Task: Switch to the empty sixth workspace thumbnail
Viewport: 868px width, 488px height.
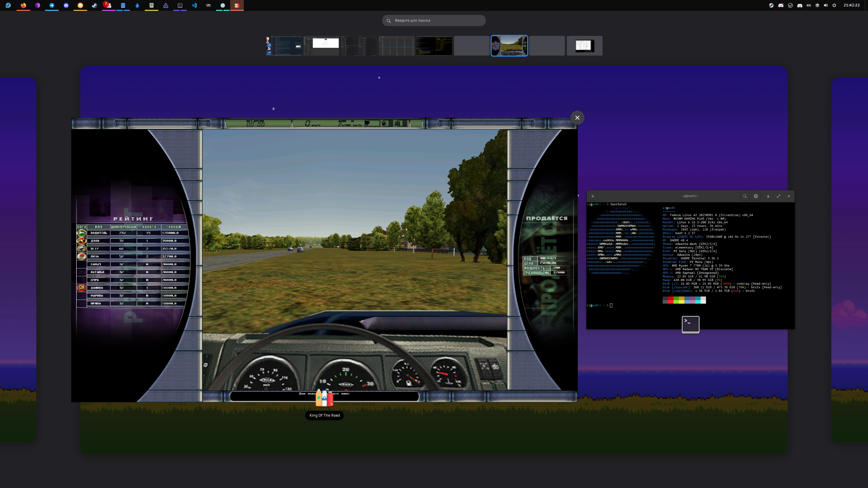Action: click(472, 46)
